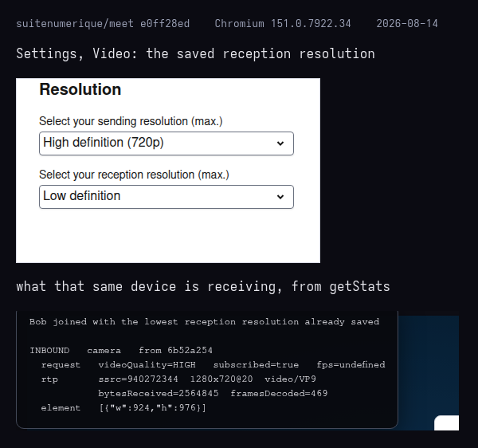Click the 'fps=undefined' value

[351, 365]
